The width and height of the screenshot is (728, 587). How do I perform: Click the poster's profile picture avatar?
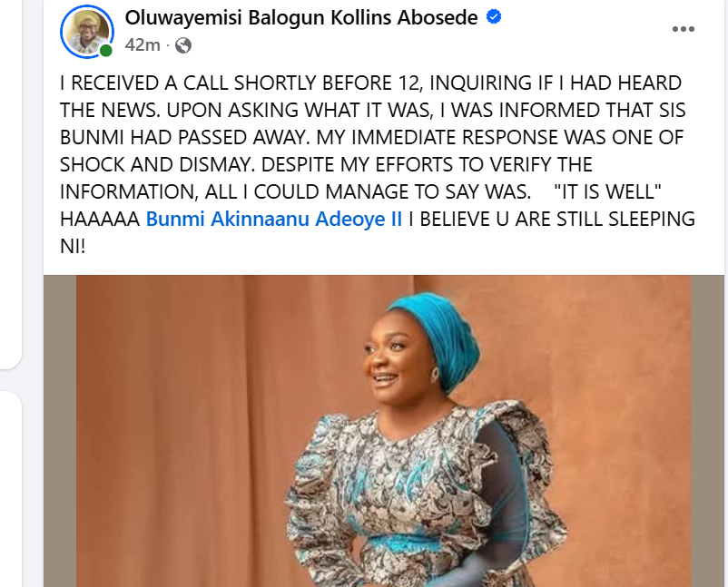pyautogui.click(x=86, y=31)
